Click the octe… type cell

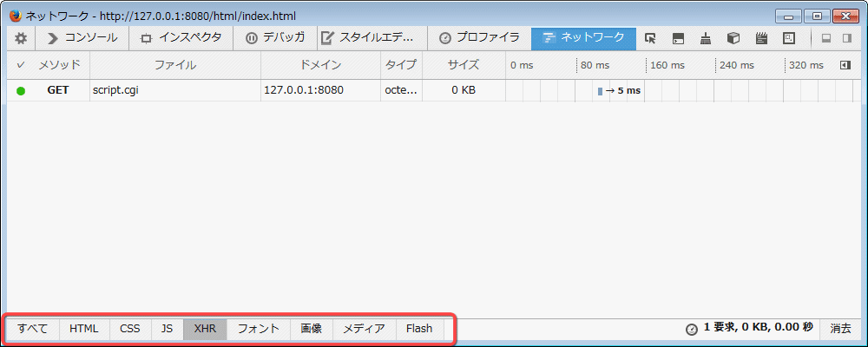click(x=401, y=90)
